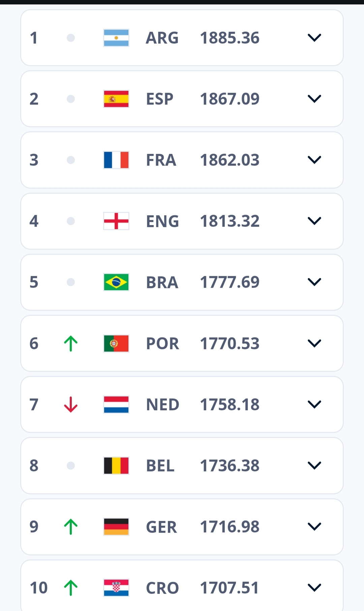Image resolution: width=364 pixels, height=611 pixels.
Task: Select the BRA team code
Action: pos(162,282)
